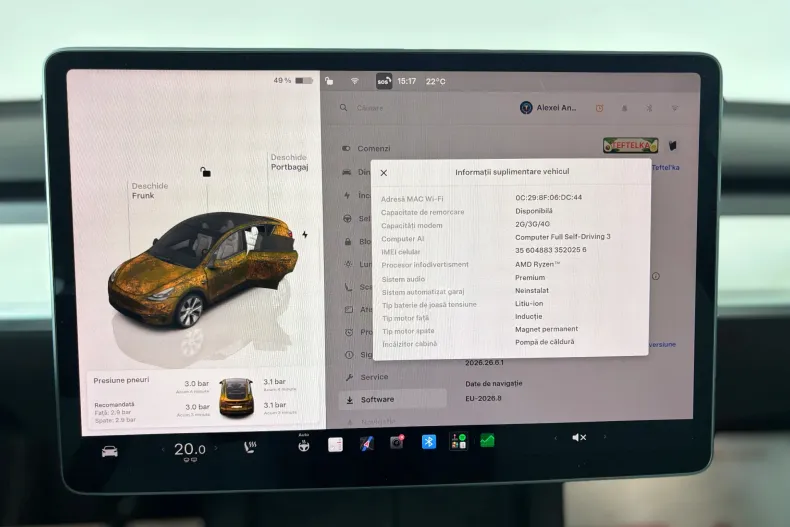Tap the glovebox icon beside license plate

click(673, 146)
